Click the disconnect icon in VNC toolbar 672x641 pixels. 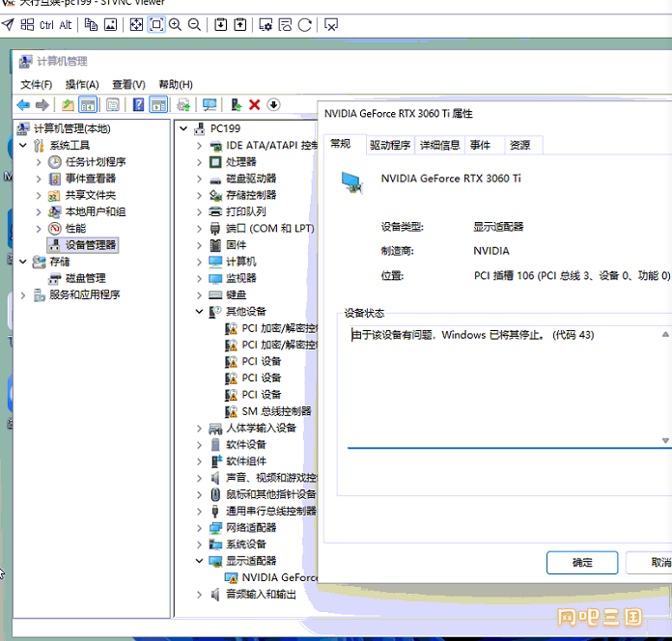[x=330, y=25]
